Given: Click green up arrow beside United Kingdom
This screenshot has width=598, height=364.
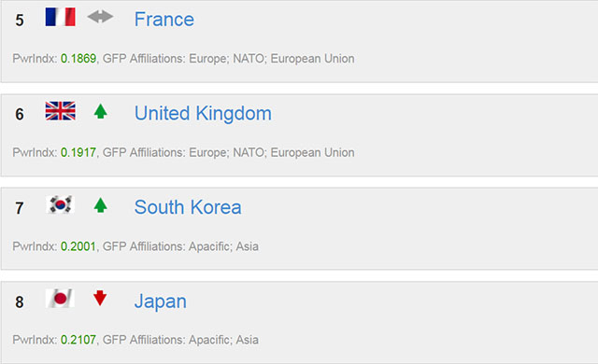Looking at the screenshot, I should (100, 111).
